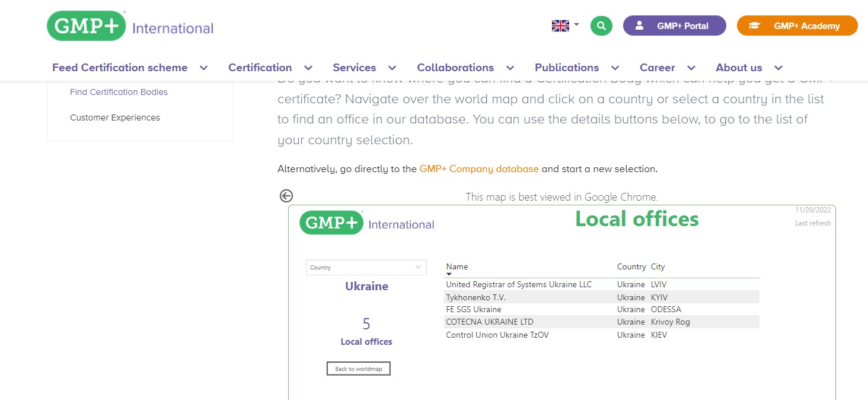Click the GMP+ logo inside the map report
Image resolution: width=868 pixels, height=400 pixels.
[367, 223]
